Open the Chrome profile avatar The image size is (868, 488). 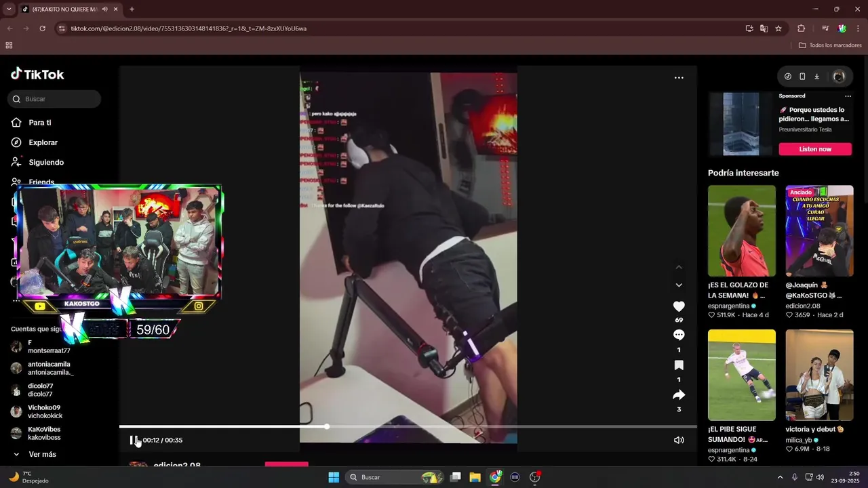(x=842, y=28)
